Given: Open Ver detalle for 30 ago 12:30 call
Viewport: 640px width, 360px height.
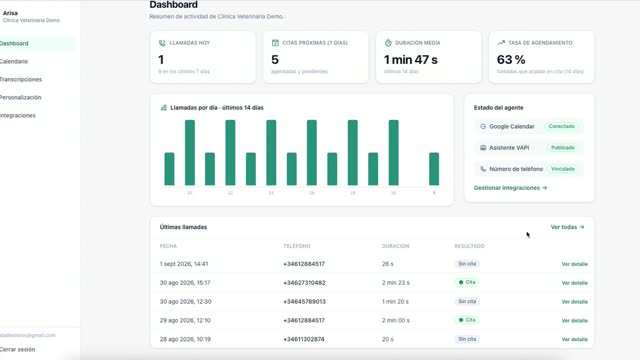Looking at the screenshot, I should [x=575, y=302].
